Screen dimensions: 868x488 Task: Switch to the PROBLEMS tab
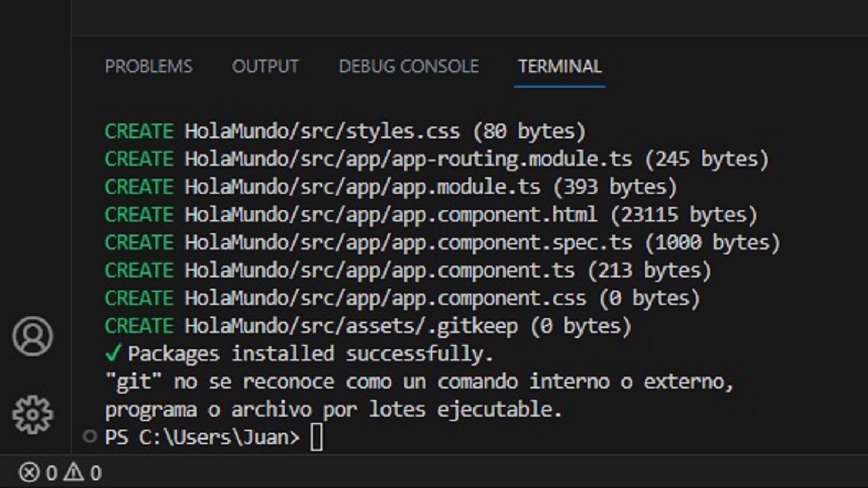click(x=148, y=66)
